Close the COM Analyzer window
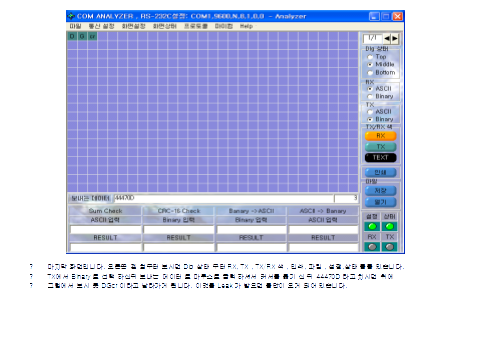This screenshot has width=481, height=361. coord(397,16)
